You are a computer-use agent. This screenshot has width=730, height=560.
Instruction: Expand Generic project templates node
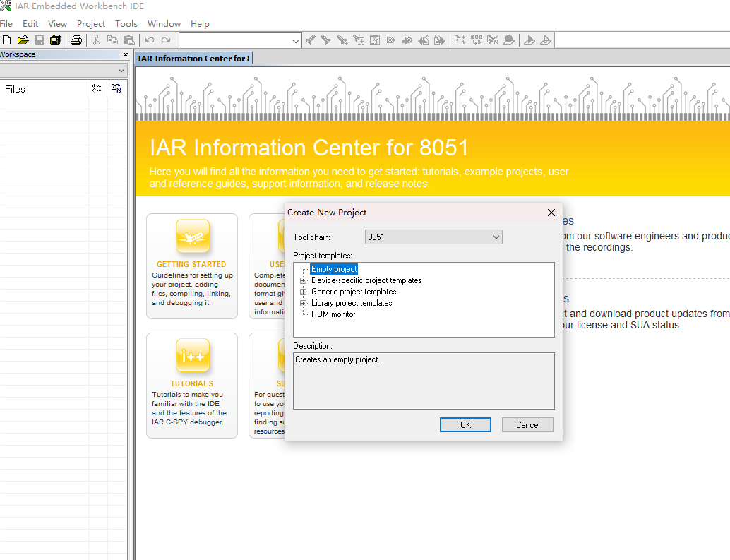[x=303, y=292]
